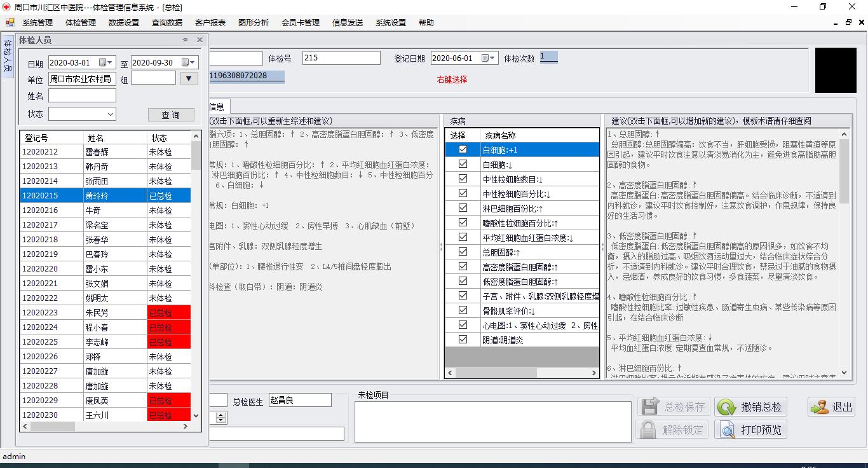Viewport: 868px width, 468px height.
Task: Select patient row 韩丹奇
Action: coord(105,167)
